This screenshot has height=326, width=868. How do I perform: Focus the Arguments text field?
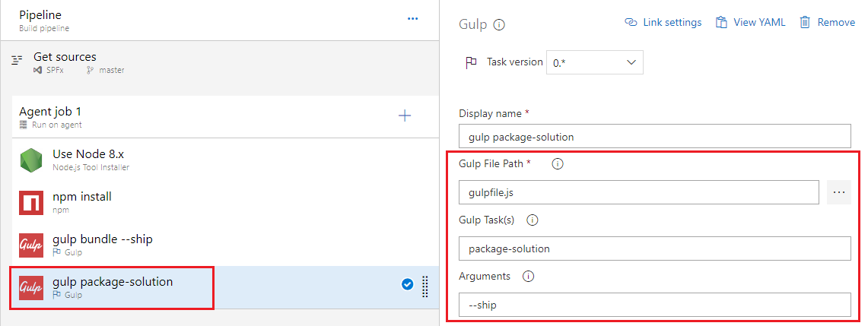pyautogui.click(x=654, y=305)
